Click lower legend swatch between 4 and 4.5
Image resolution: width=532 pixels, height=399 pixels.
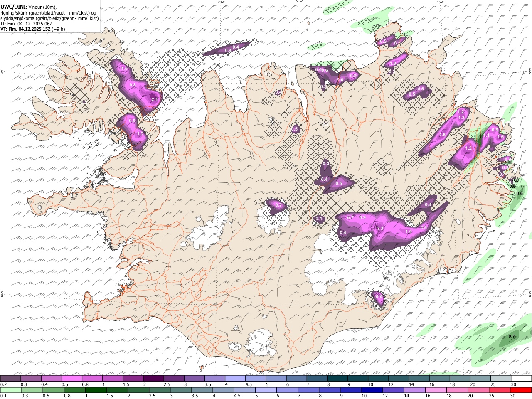coord(224,390)
